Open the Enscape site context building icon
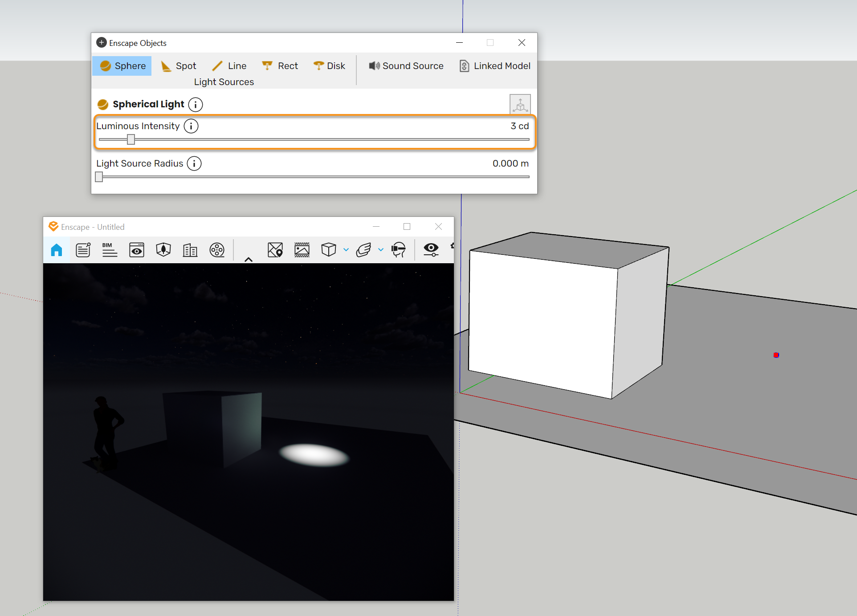Image resolution: width=857 pixels, height=616 pixels. (190, 250)
